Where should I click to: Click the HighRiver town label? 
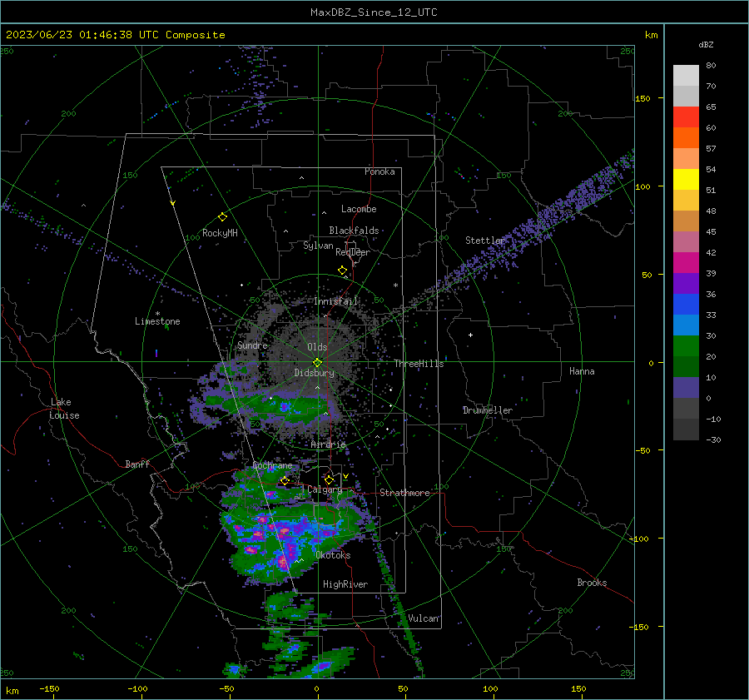(345, 584)
